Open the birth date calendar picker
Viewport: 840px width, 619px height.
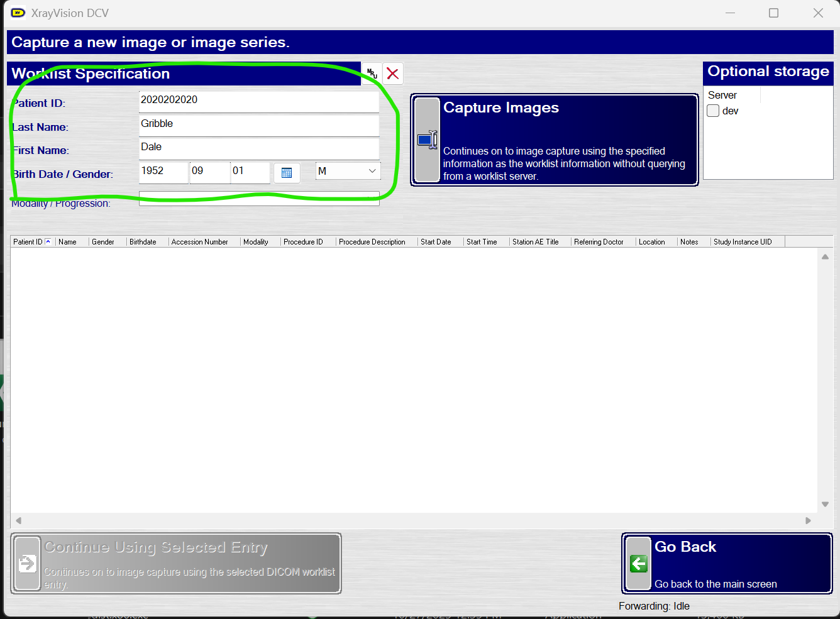pyautogui.click(x=287, y=173)
